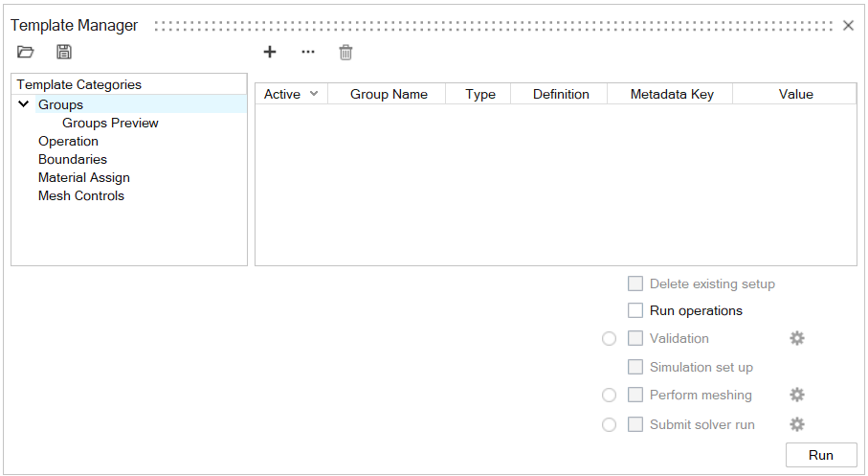The height and width of the screenshot is (476, 868).
Task: Select the Validation radio button
Action: point(610,339)
